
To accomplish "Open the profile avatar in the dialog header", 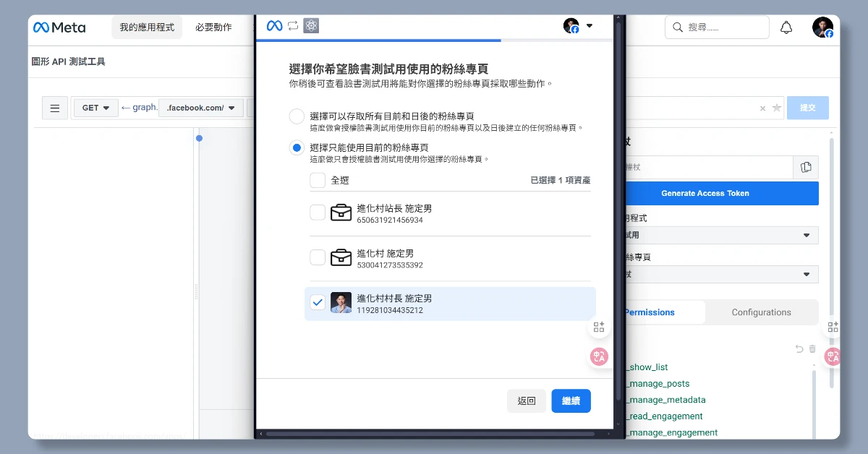I will point(571,26).
